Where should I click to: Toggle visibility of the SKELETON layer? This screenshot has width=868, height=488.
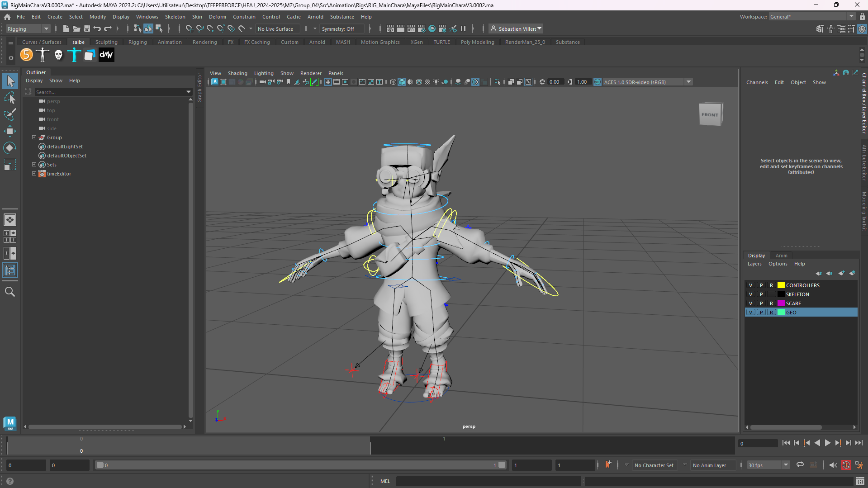[751, 294]
